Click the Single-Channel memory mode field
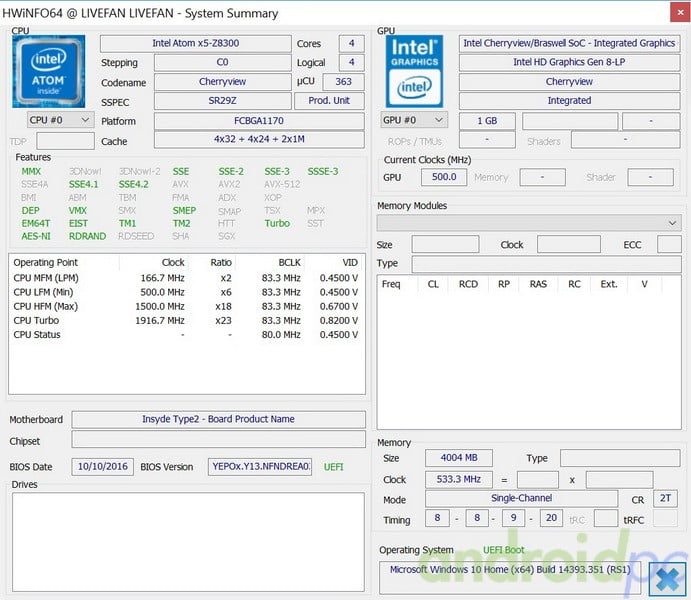 click(522, 498)
